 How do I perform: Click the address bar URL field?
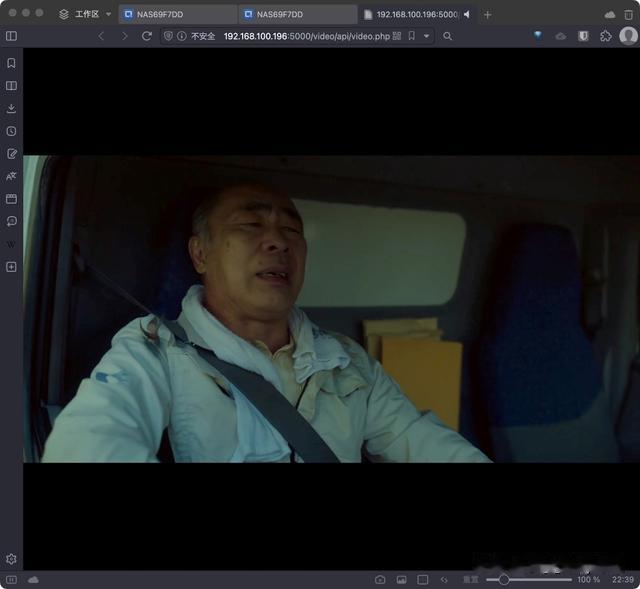click(307, 36)
